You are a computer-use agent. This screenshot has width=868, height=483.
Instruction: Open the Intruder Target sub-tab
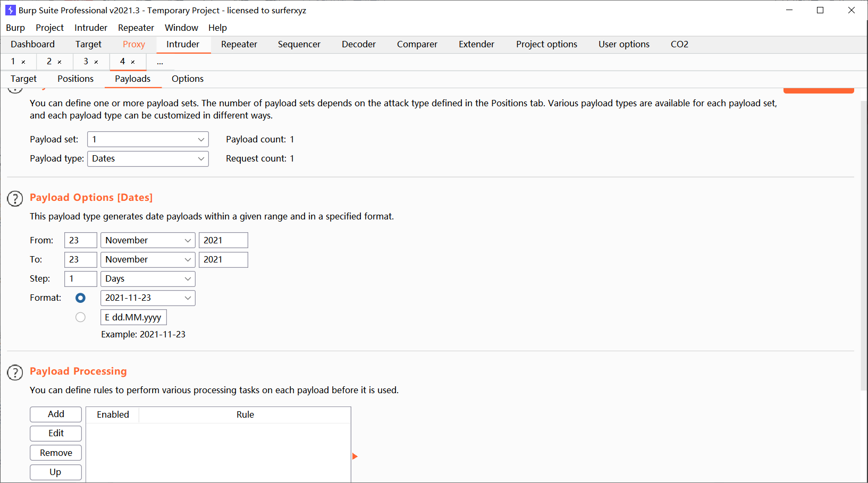[23, 79]
